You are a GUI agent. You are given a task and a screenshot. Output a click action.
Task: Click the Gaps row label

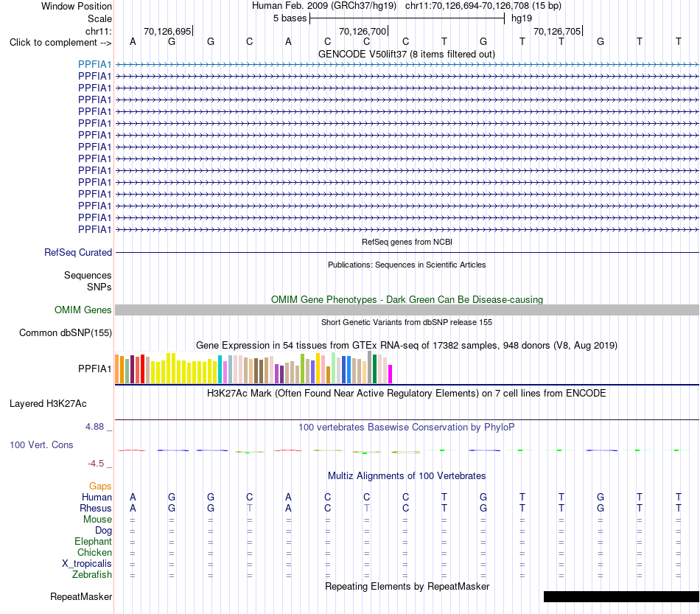(x=100, y=486)
